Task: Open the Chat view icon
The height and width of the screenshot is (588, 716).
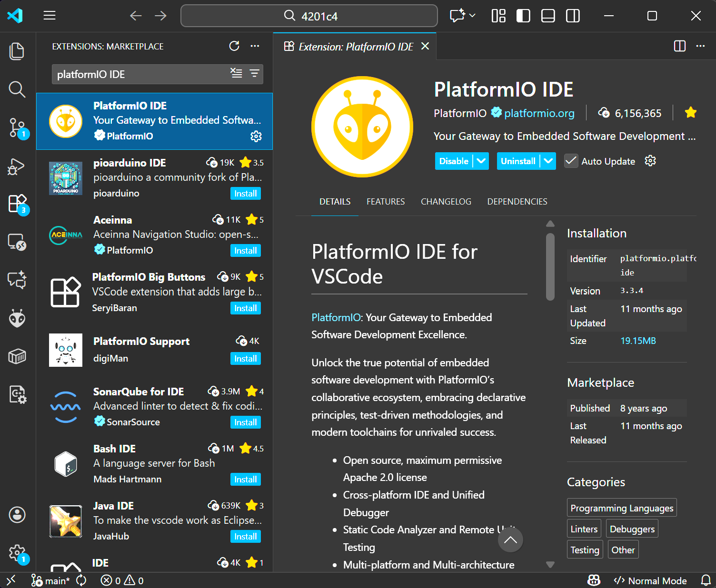Action: click(17, 280)
